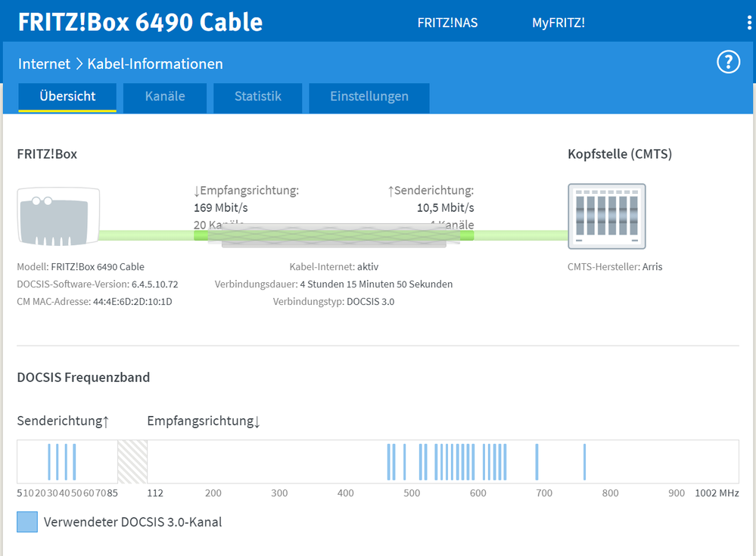Click the Kabel-Informationen breadcrumb
Image resolution: width=756 pixels, height=556 pixels.
click(x=155, y=64)
